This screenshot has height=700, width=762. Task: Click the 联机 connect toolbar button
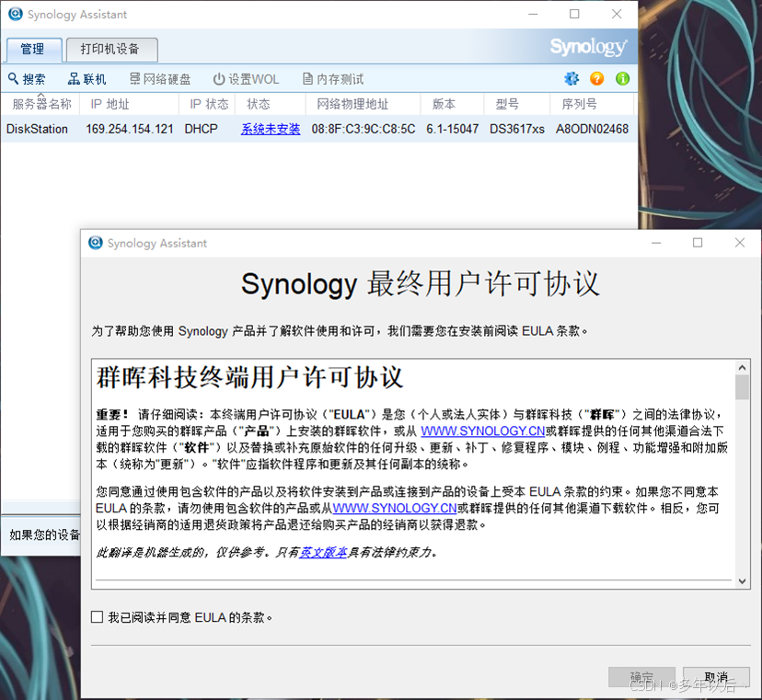pyautogui.click(x=87, y=79)
